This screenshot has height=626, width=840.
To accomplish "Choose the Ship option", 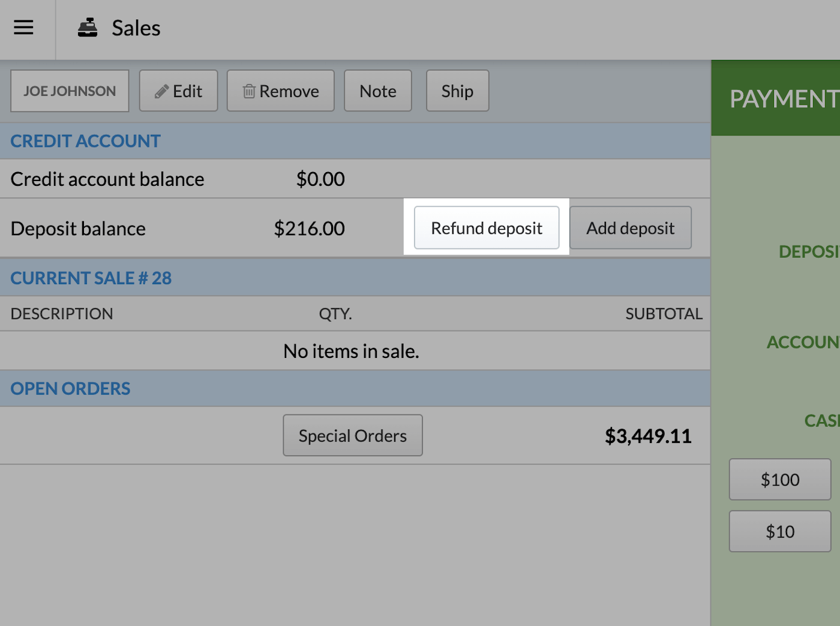I will [457, 91].
